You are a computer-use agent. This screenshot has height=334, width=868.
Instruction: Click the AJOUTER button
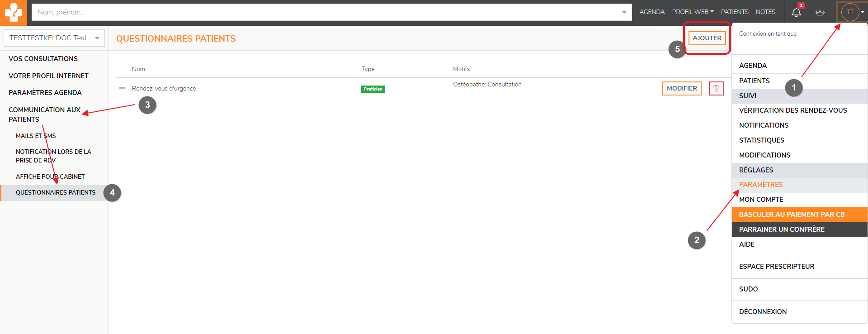point(707,38)
